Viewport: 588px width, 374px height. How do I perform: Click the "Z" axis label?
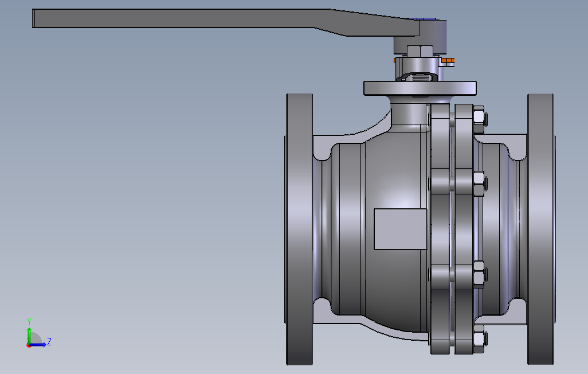(49, 342)
